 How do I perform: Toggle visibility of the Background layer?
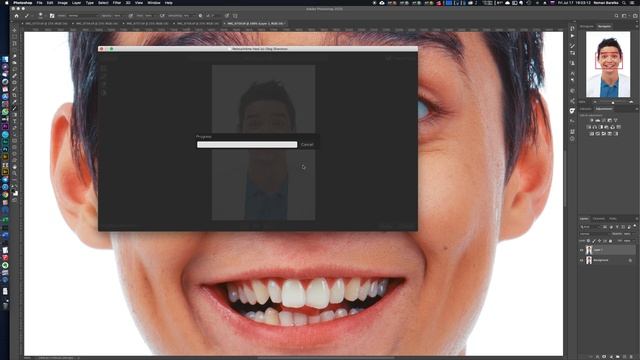tap(582, 260)
